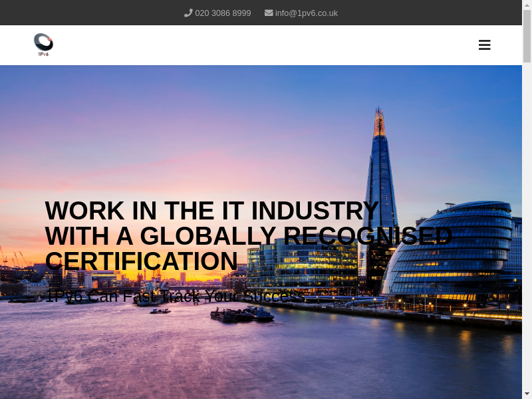
Task: Click the scrollbar down arrow
Action: click(x=527, y=394)
